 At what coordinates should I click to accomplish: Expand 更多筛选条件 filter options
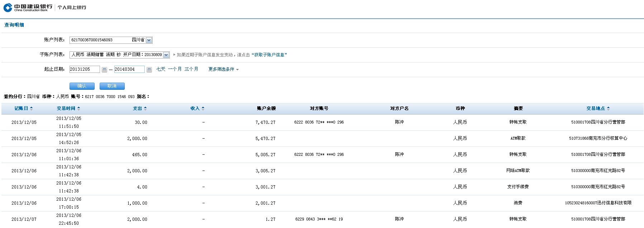(223, 69)
